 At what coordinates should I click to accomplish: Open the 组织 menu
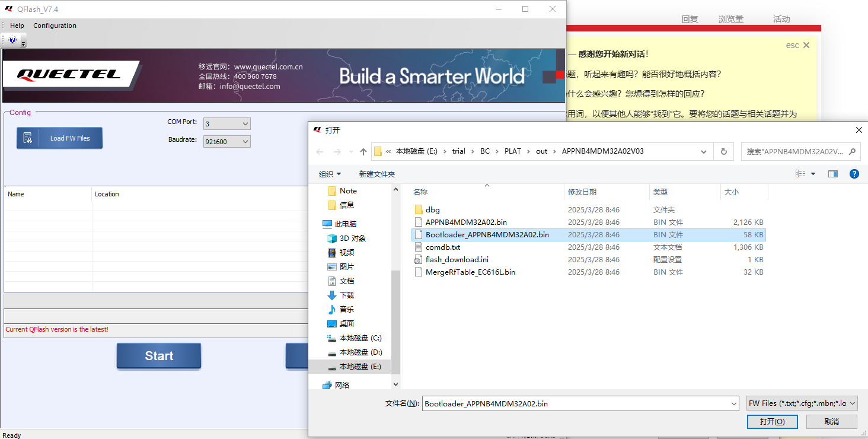click(330, 174)
